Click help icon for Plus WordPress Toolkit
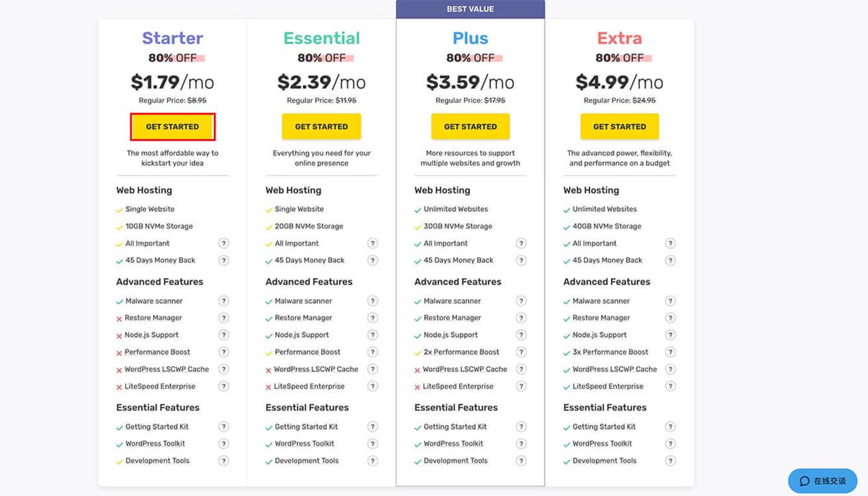868x496 pixels. point(521,444)
